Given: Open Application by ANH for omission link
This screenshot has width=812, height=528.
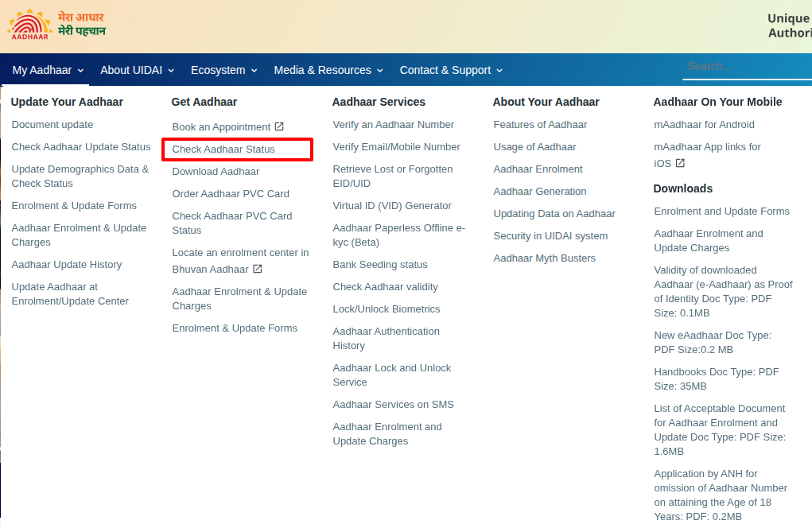Looking at the screenshot, I should pos(721,495).
